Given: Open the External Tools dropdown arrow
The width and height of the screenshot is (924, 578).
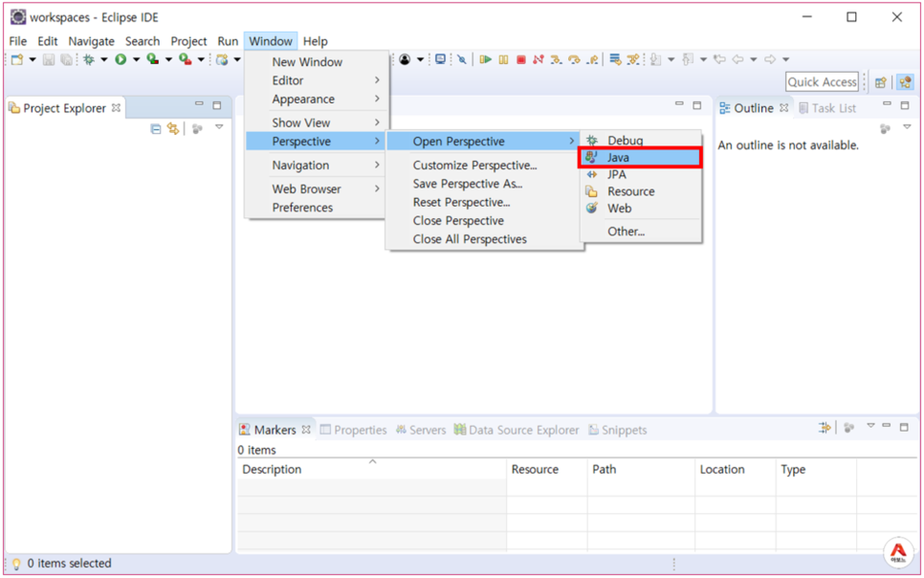Looking at the screenshot, I should [x=201, y=59].
